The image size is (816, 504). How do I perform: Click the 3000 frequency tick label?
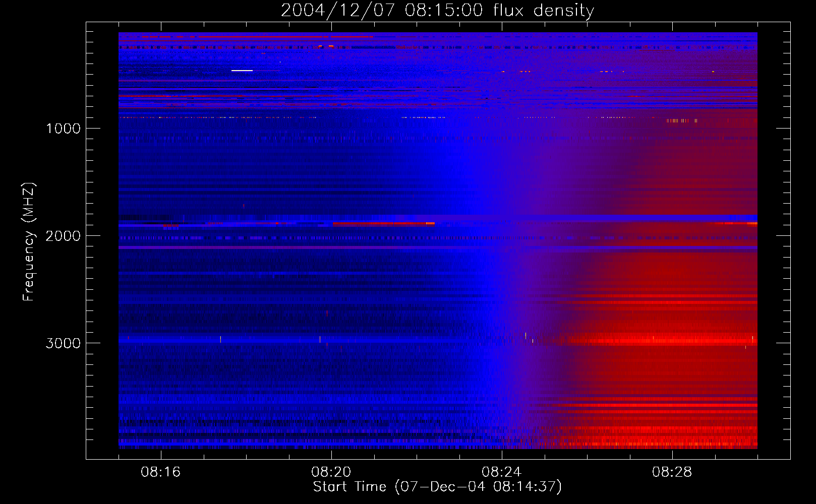[63, 343]
